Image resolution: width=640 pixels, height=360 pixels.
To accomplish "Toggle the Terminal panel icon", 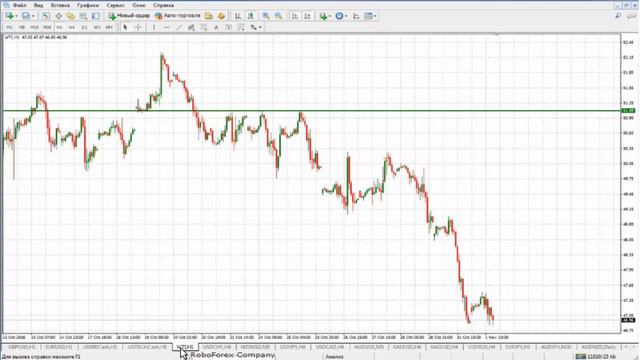I will [x=83, y=16].
